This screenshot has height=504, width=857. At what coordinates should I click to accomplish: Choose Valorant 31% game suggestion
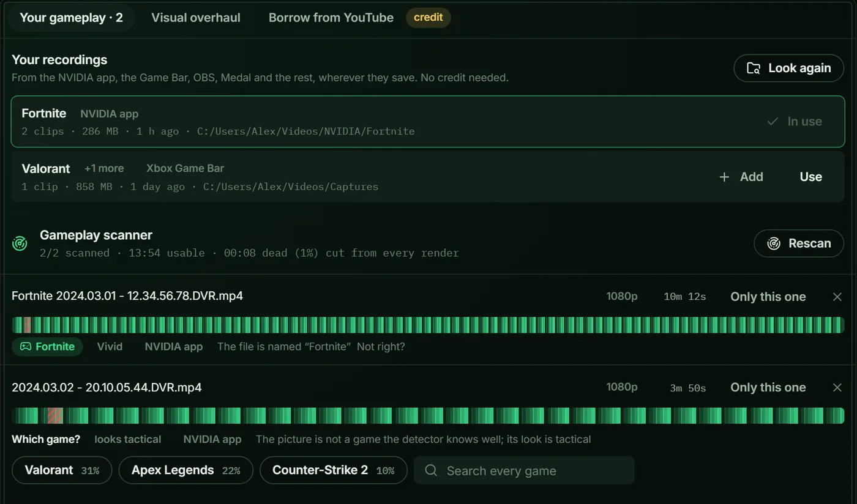point(62,470)
